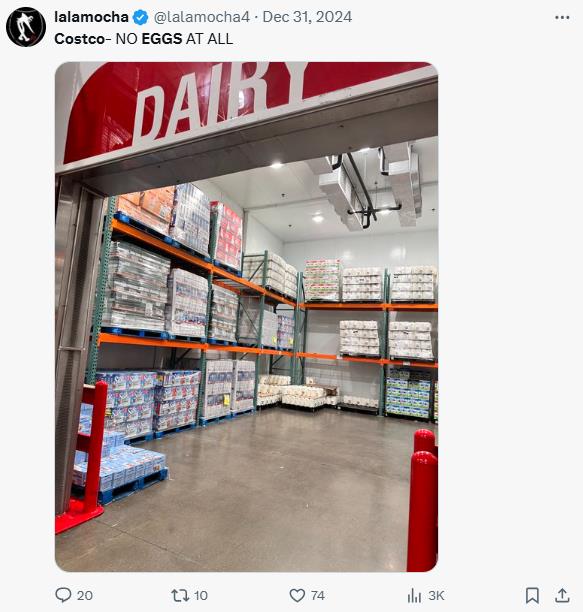Click the 3K views count
The image size is (583, 612).
(436, 595)
